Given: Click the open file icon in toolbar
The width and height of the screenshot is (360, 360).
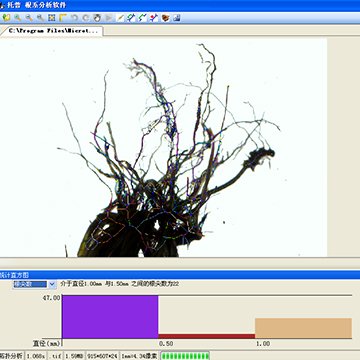Looking at the screenshot, I should pos(6,18).
